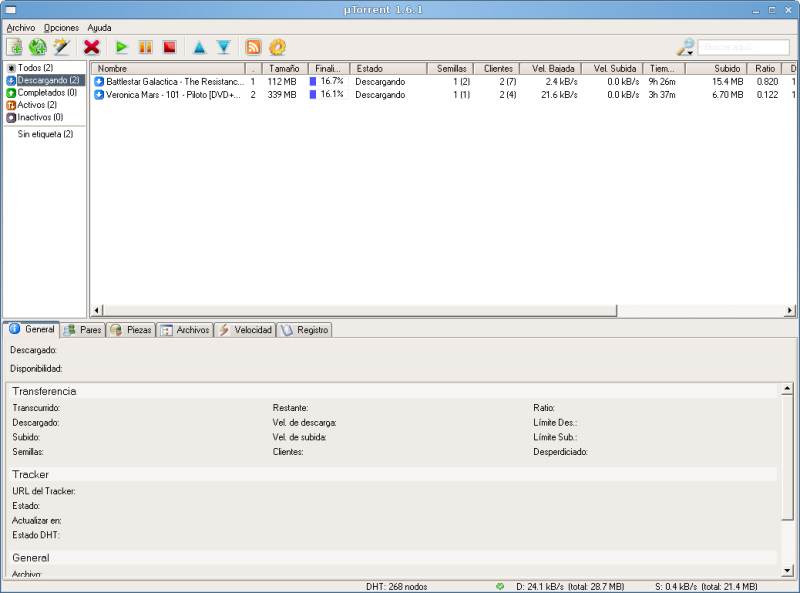Screen dimensions: 800x593
Task: Click right arrow of torrent list horizontal scrollbar
Action: [790, 310]
